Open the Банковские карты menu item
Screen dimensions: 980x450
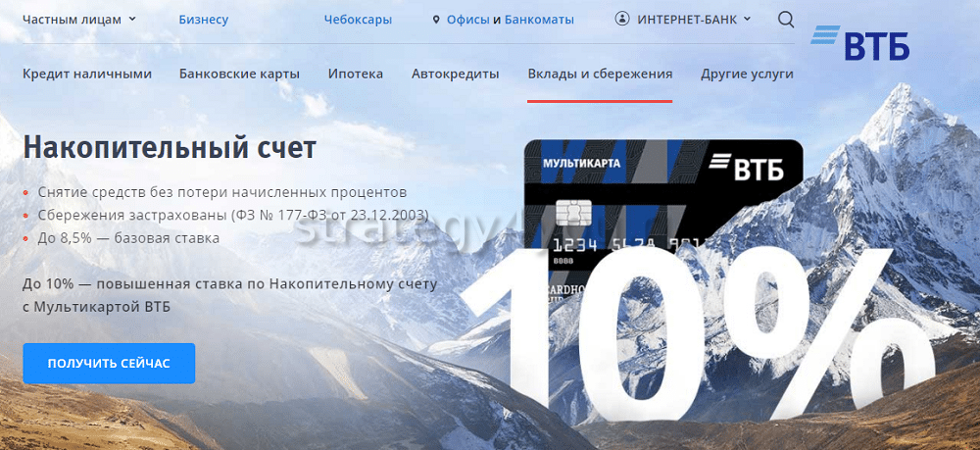point(239,74)
